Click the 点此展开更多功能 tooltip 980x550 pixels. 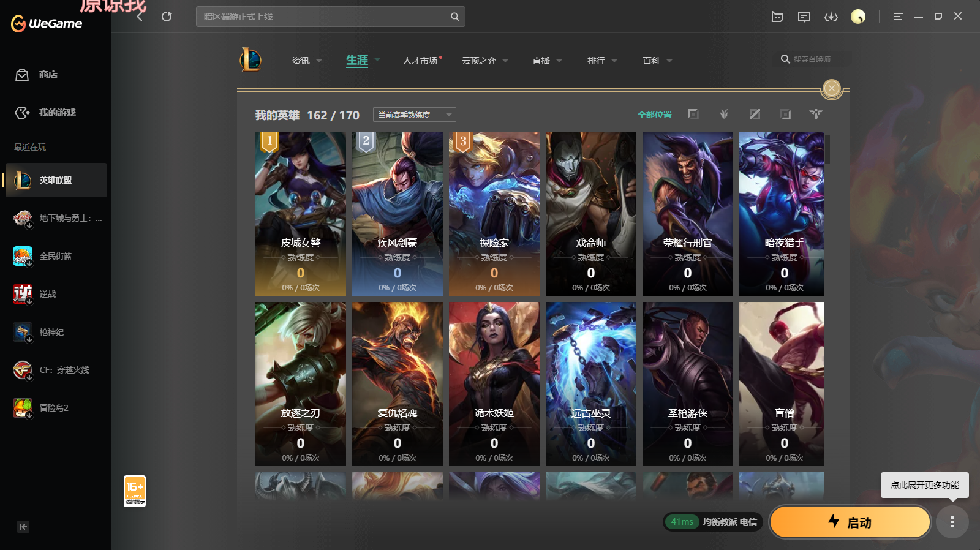pyautogui.click(x=925, y=485)
